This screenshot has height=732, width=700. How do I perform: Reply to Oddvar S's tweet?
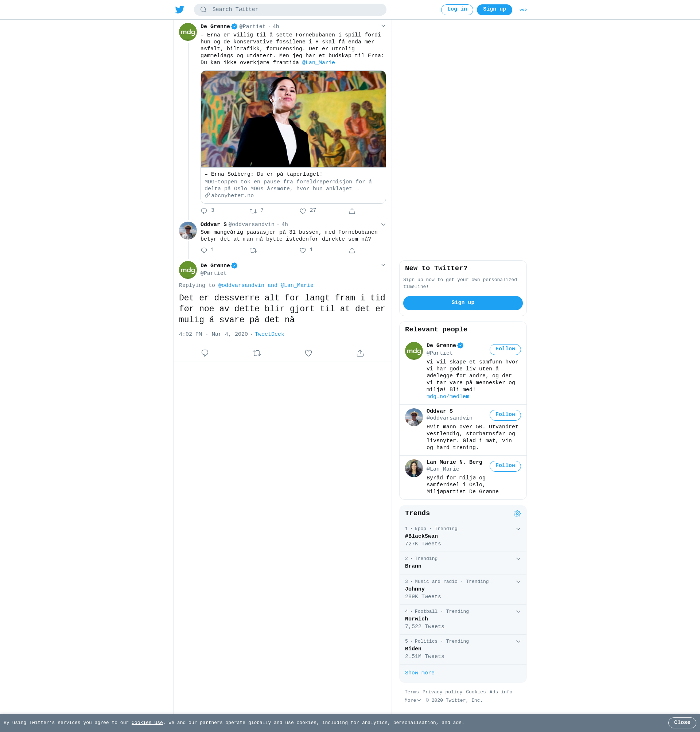[204, 250]
